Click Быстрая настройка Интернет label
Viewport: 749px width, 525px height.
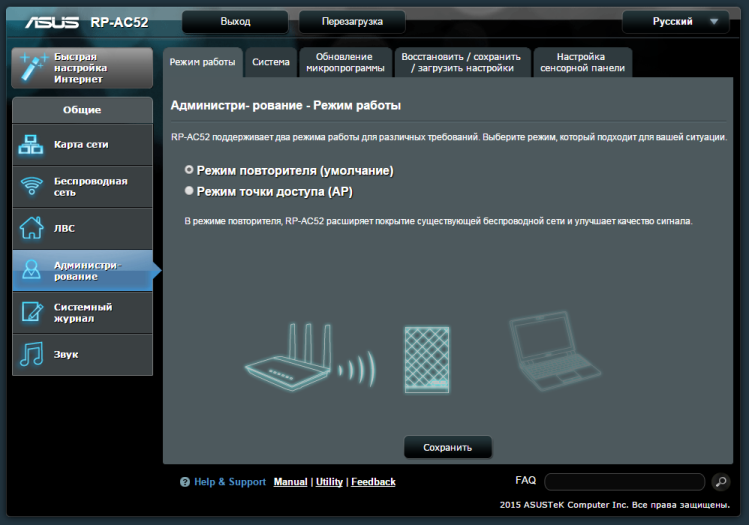(x=80, y=68)
